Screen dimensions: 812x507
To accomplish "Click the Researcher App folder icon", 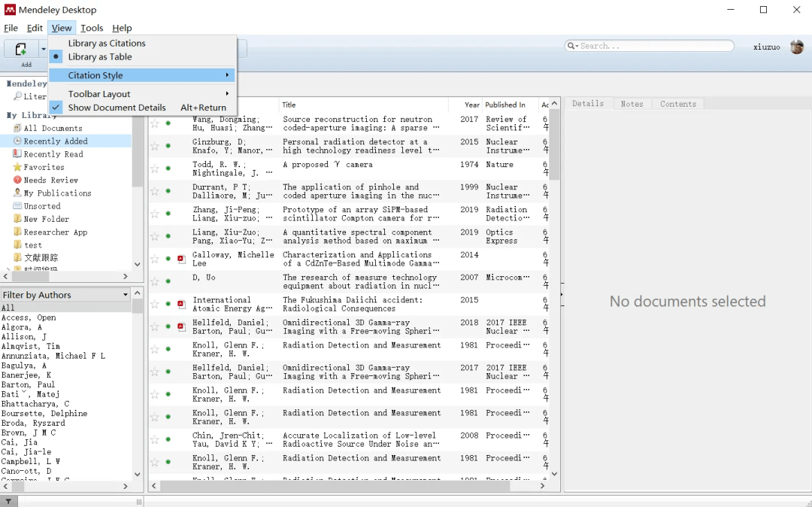I will 17,232.
